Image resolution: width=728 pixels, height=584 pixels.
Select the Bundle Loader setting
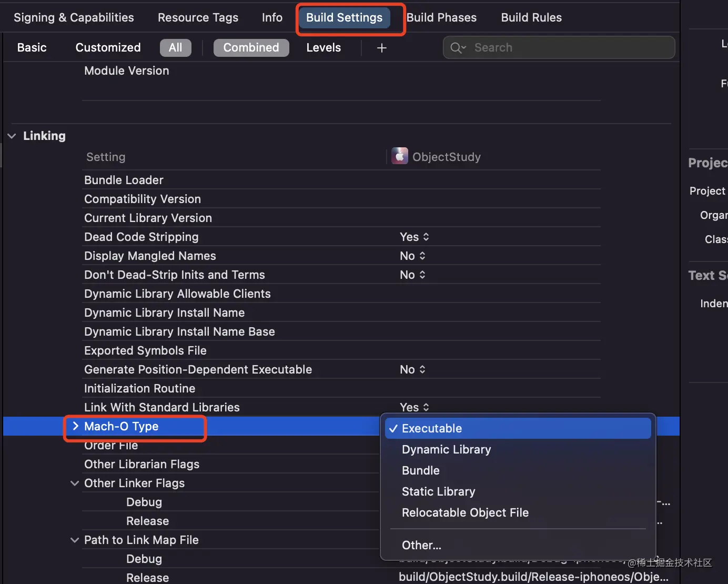124,180
